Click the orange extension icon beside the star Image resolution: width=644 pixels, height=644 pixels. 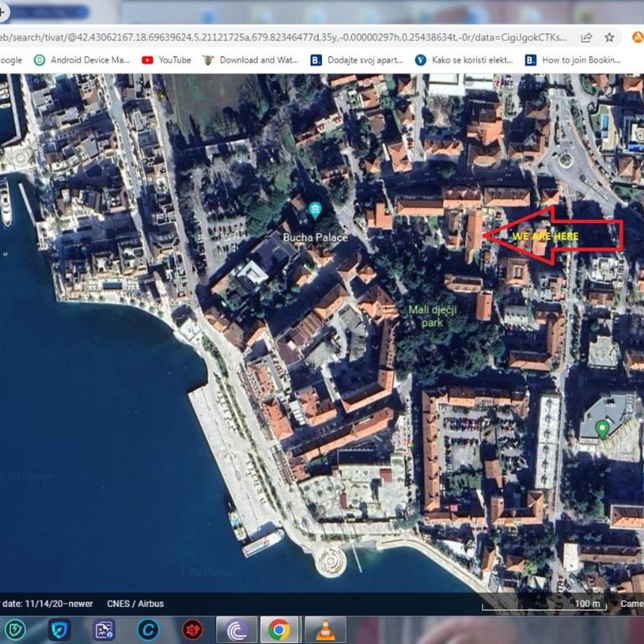pyautogui.click(x=638, y=38)
